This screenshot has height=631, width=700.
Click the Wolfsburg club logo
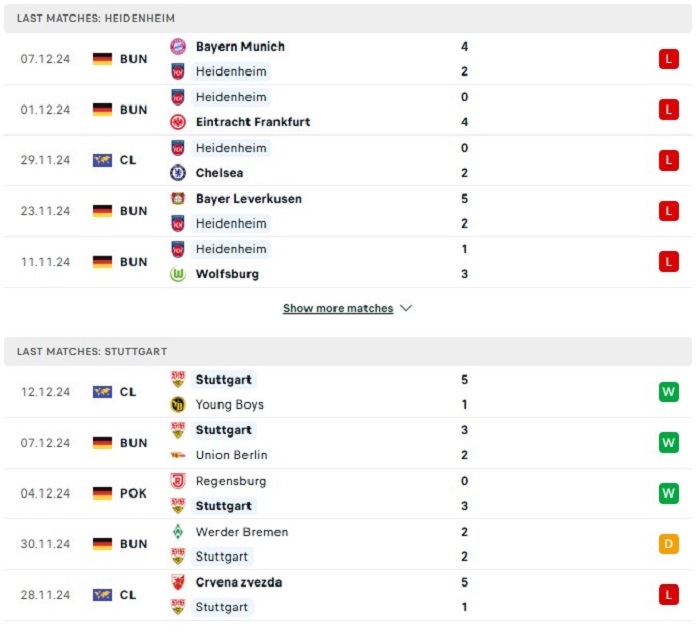(178, 274)
